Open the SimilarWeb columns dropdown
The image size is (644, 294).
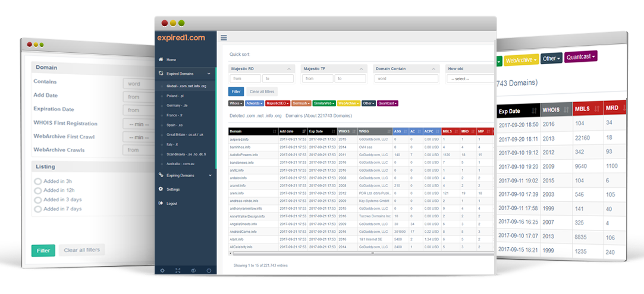(325, 103)
